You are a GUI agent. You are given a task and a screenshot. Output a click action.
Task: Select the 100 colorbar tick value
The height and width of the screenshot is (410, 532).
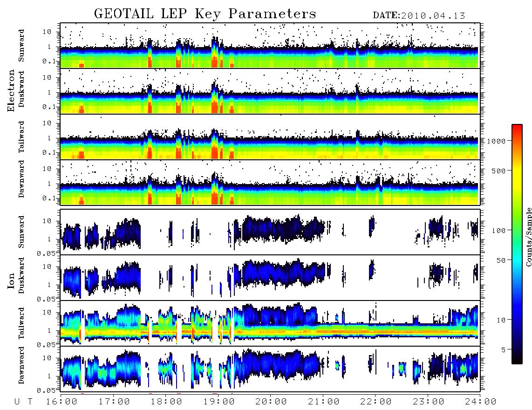[x=499, y=231]
